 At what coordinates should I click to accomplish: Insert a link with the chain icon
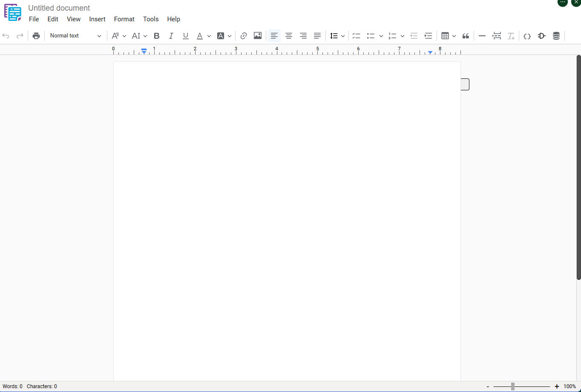(x=244, y=36)
